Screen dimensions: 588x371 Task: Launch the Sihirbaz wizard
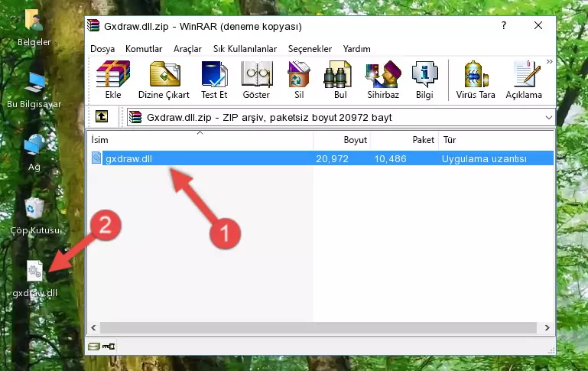click(383, 80)
